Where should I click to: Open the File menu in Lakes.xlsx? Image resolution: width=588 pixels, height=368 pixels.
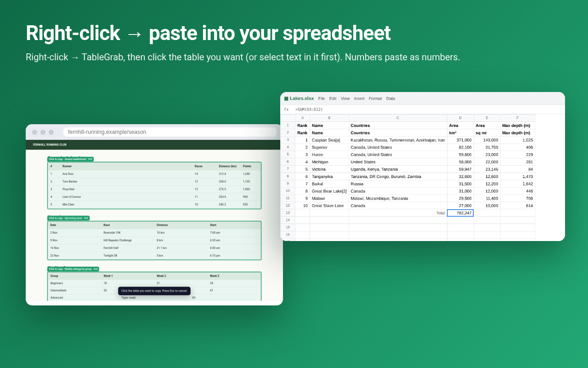(322, 98)
